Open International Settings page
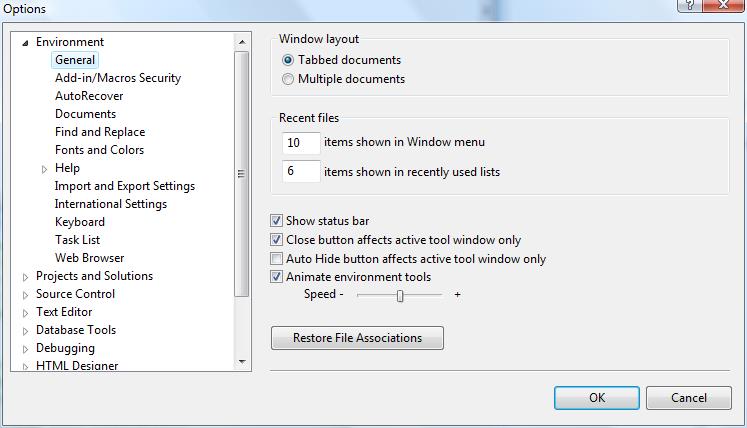The height and width of the screenshot is (428, 747). pyautogui.click(x=111, y=204)
